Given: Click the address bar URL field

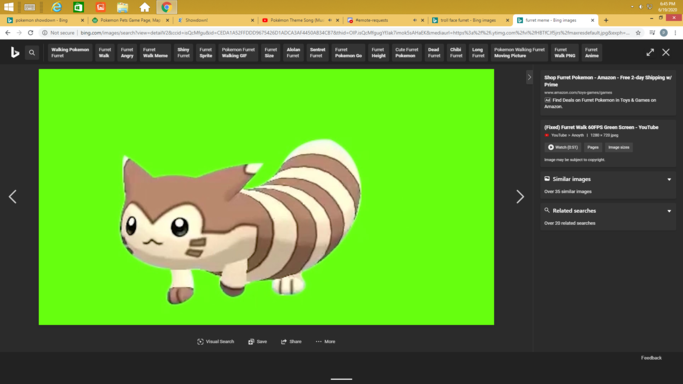Looking at the screenshot, I should point(355,33).
